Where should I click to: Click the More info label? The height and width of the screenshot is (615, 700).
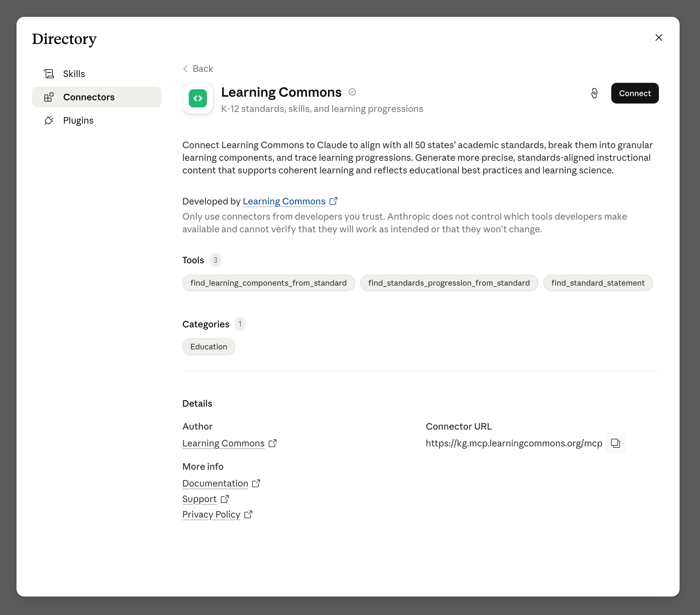203,467
